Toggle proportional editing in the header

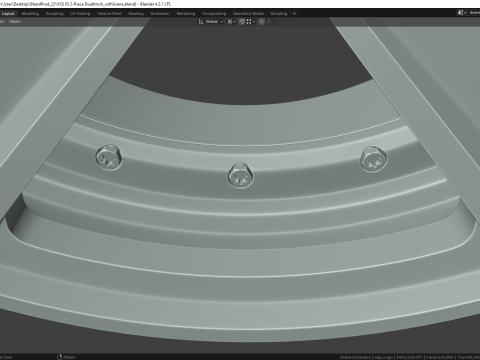tap(262, 21)
